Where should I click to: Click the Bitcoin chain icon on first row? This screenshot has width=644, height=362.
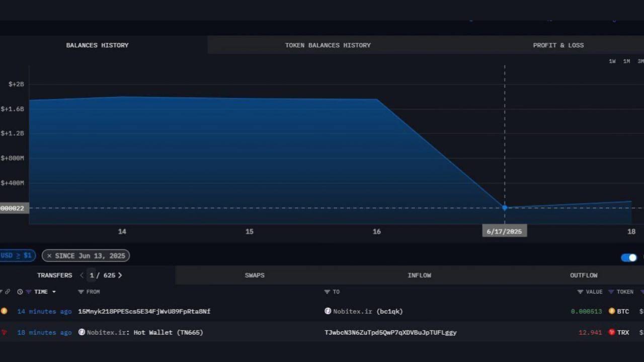[x=4, y=311]
